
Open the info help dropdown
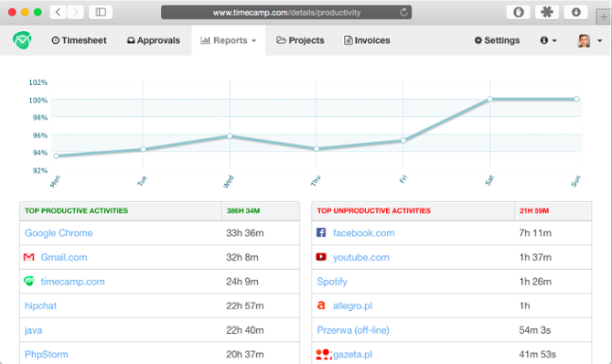click(x=548, y=40)
